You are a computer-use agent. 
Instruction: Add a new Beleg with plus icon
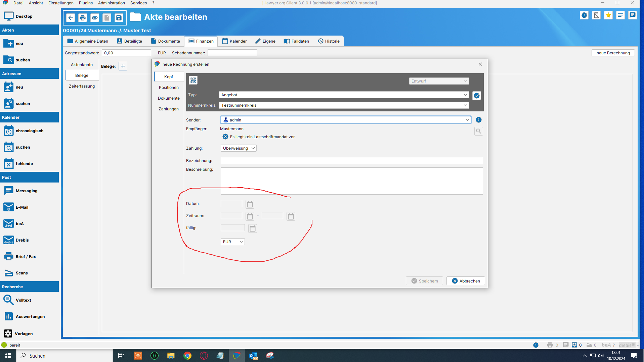pos(123,66)
